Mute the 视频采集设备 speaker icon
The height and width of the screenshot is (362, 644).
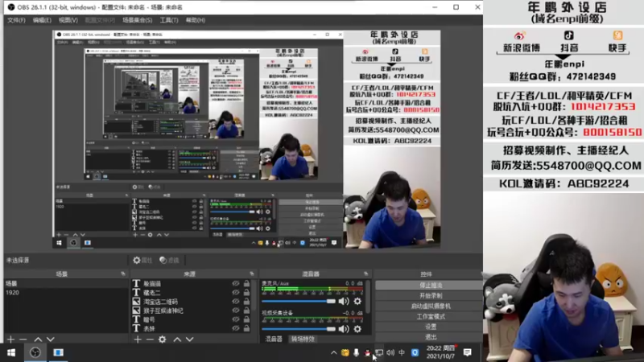tap(344, 329)
